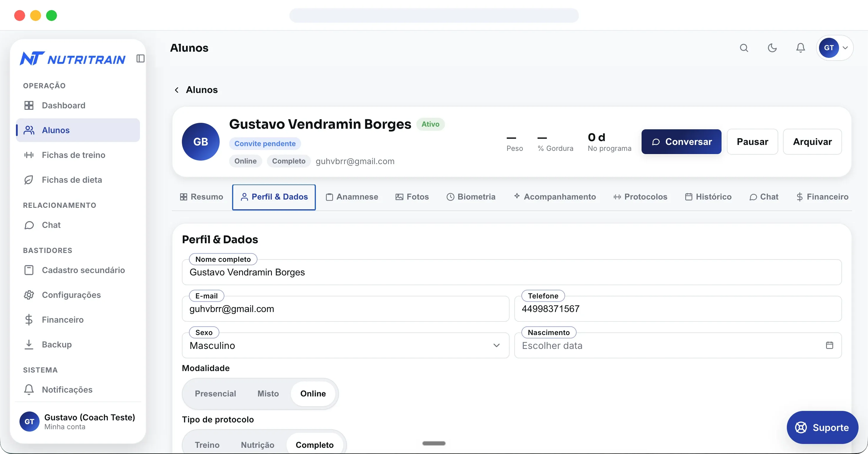Screen dimensions: 868x454
Task: Open Gustavo (Coach Teste) account entry
Action: (78, 422)
